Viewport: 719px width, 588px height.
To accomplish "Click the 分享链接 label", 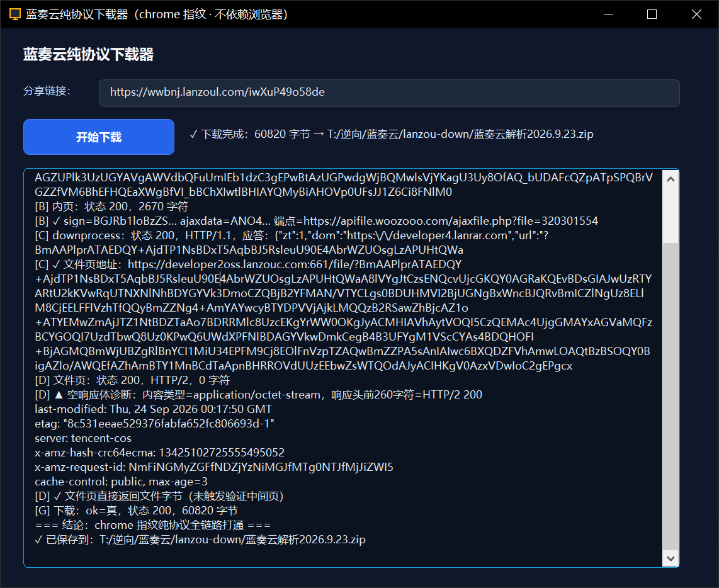I will (47, 91).
